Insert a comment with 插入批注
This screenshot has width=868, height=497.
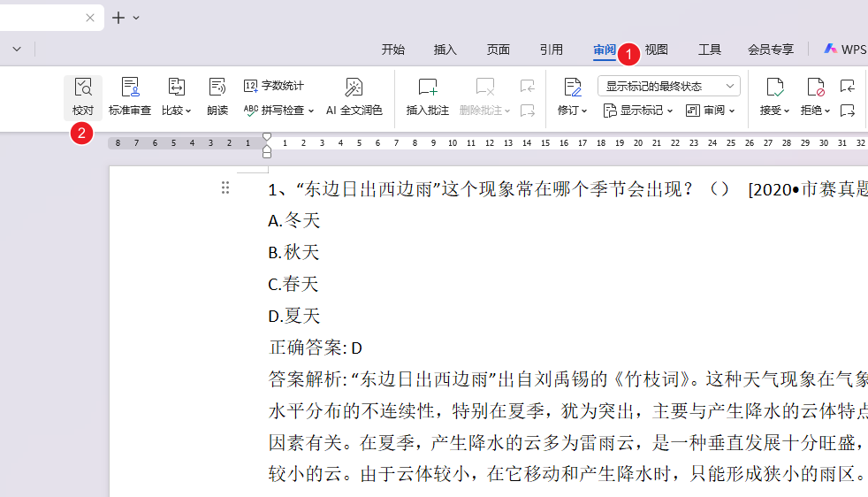click(427, 97)
